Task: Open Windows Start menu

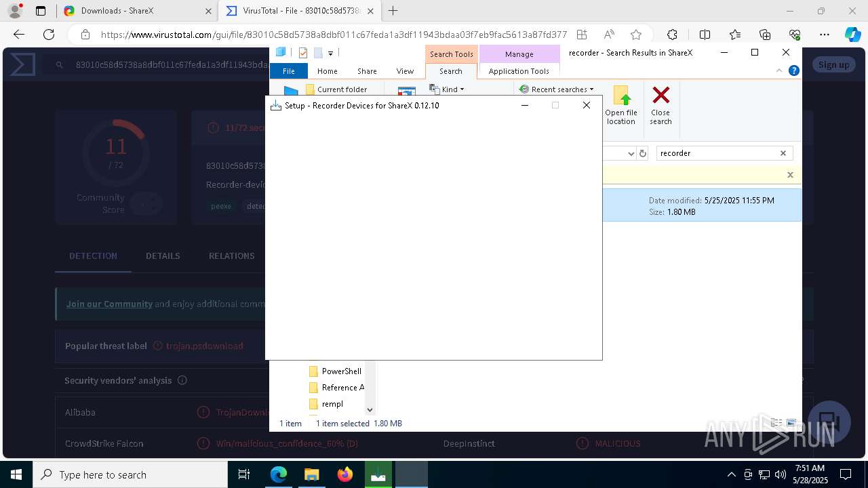Action: tap(16, 474)
